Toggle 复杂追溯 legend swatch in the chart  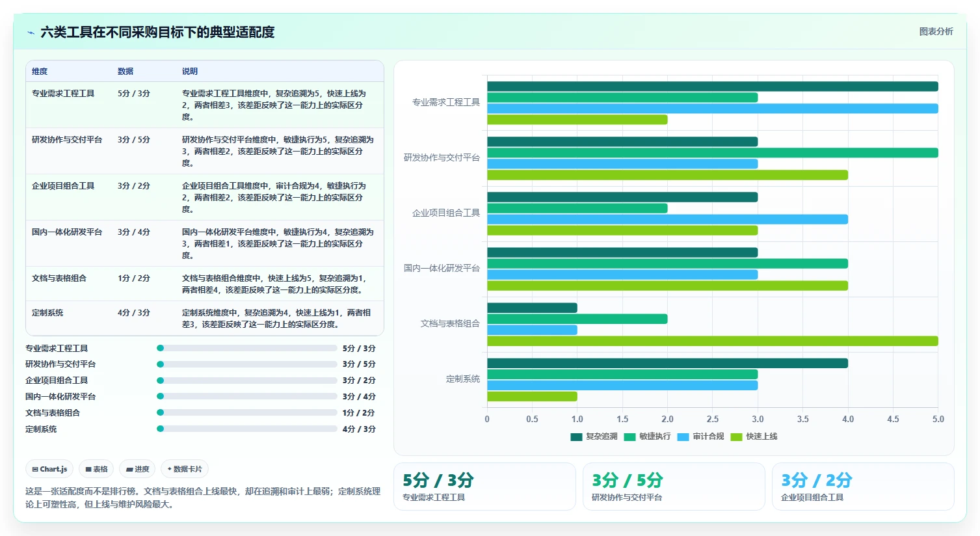coord(576,436)
